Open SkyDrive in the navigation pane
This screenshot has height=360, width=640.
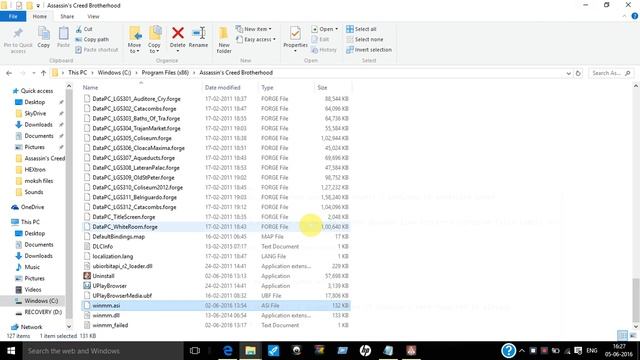click(x=35, y=113)
